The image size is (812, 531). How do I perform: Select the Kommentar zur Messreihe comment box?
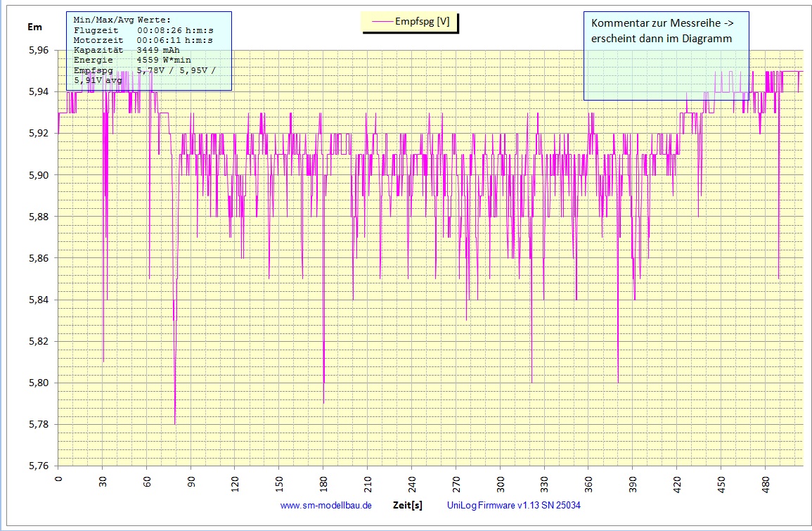point(666,56)
